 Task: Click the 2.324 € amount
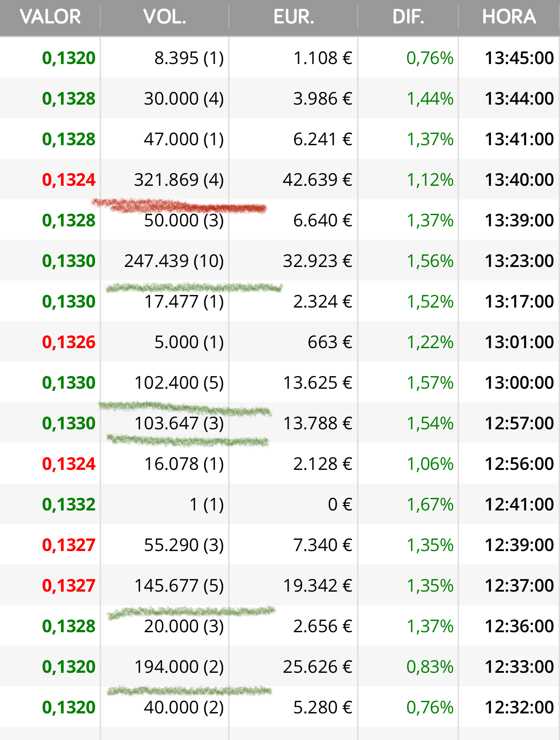coord(322,302)
